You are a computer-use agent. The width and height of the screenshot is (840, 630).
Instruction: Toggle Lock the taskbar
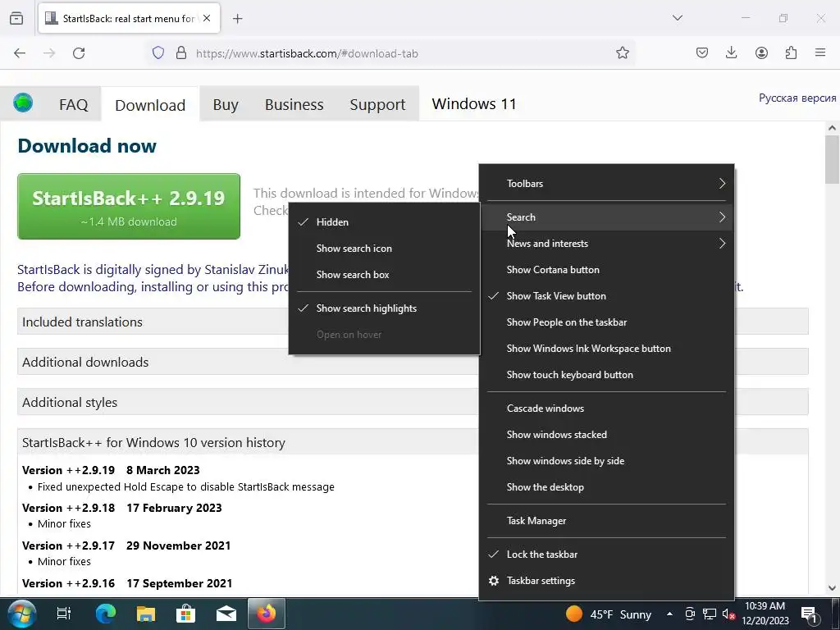(x=606, y=555)
